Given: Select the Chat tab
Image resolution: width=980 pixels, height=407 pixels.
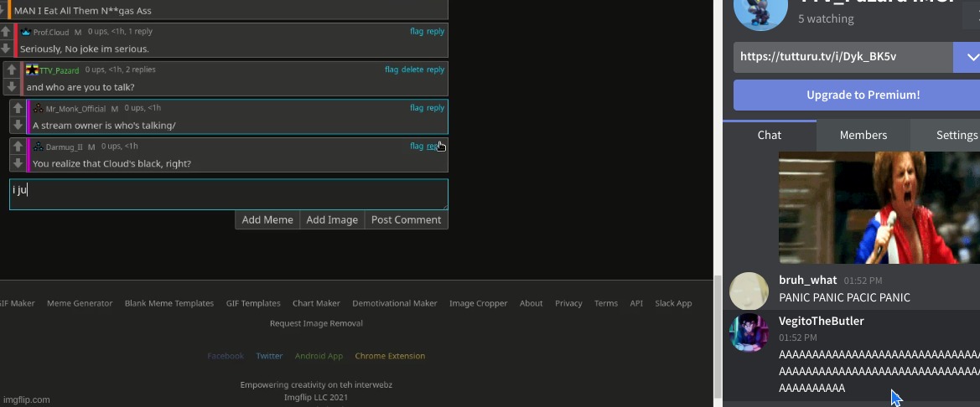Looking at the screenshot, I should coord(769,135).
